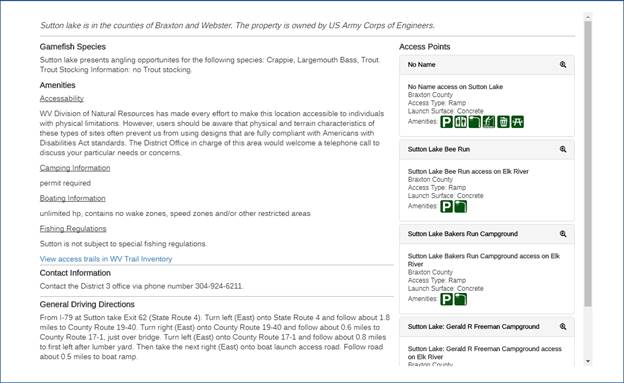
Task: Open Fishing Regulations heading
Action: [x=73, y=229]
